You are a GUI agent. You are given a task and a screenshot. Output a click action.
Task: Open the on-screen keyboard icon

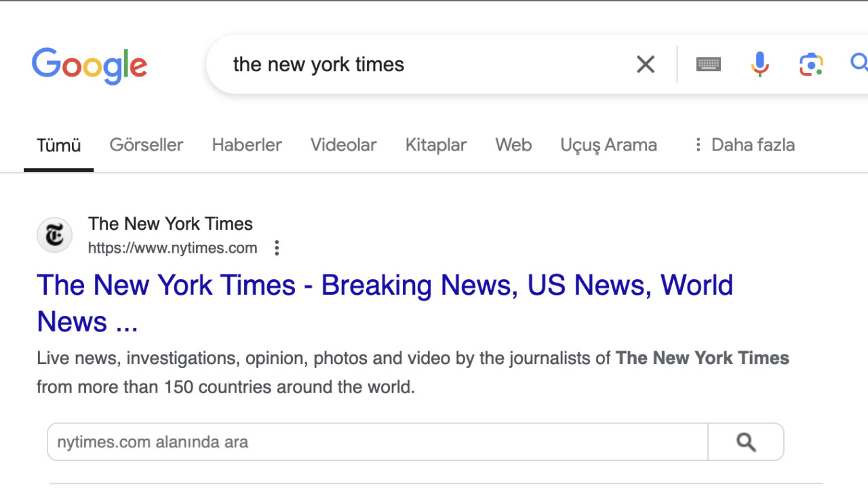coord(709,64)
